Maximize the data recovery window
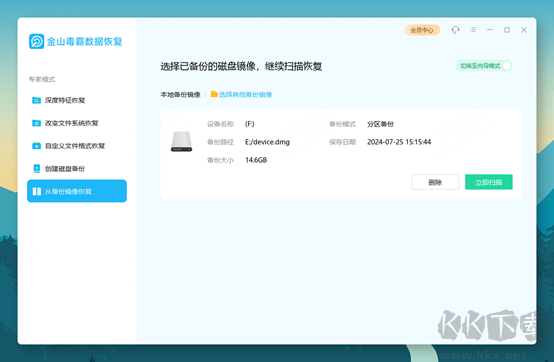This screenshot has height=362, width=554. 507,30
